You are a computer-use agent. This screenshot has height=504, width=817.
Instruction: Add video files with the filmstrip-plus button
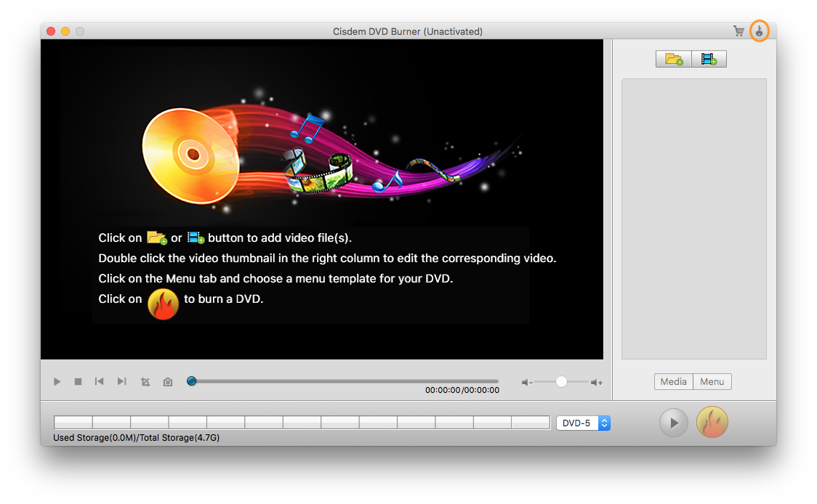pos(709,59)
